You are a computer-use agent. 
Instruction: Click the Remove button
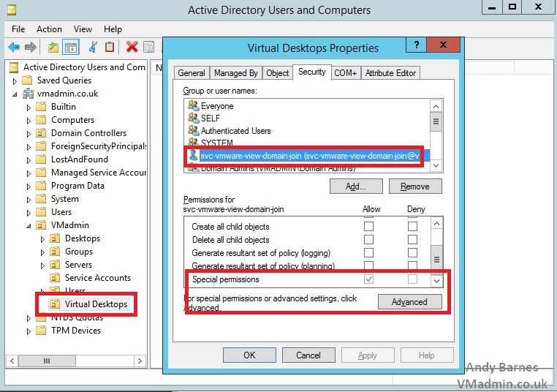point(415,186)
